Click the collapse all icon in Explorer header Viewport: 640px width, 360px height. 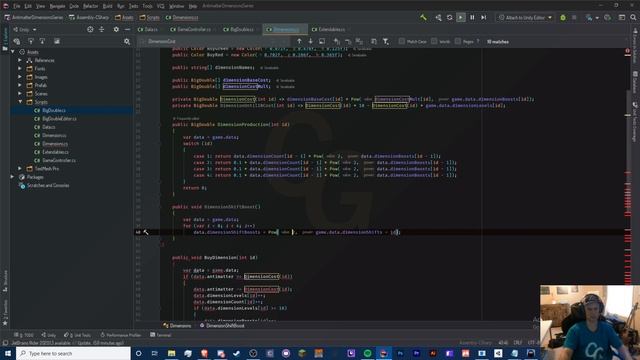[102, 29]
